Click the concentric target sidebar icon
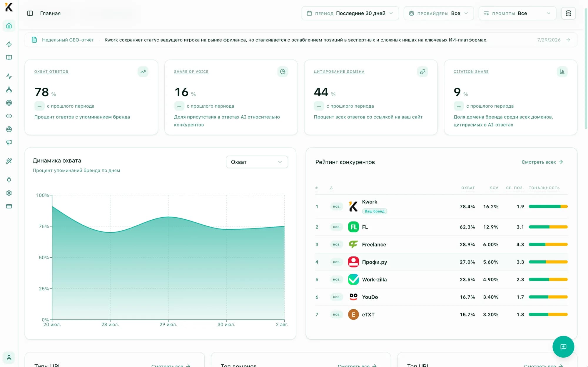Image resolution: width=588 pixels, height=367 pixels. pos(9,103)
